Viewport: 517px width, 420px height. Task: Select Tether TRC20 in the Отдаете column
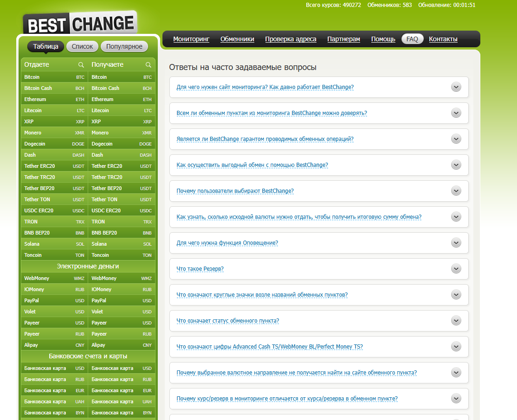tap(54, 177)
